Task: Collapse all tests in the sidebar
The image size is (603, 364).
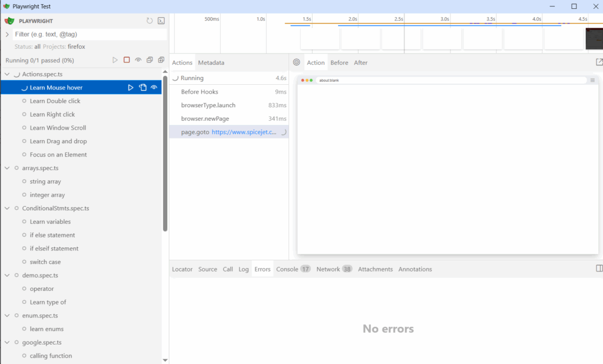Action: (x=150, y=59)
